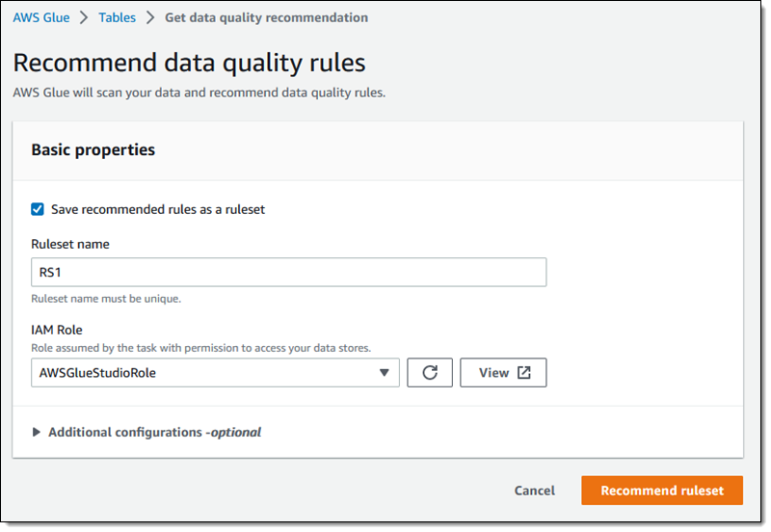Click the 'Ruleset name' field label
771x532 pixels.
pos(70,244)
